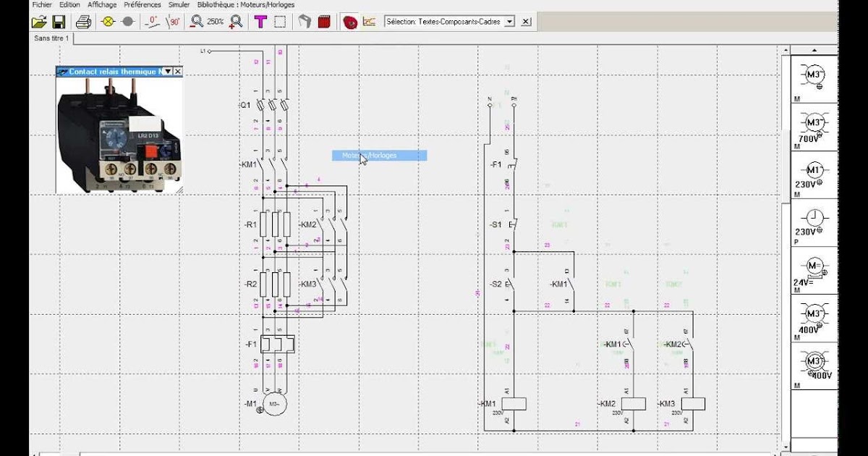Click the red book library icon
This screenshot has width=868, height=456.
(x=324, y=22)
